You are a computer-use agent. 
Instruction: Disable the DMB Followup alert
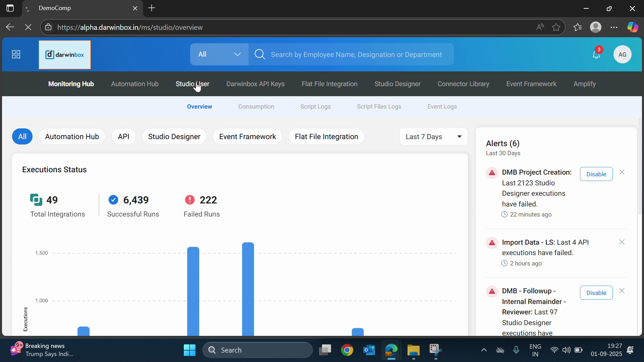596,293
